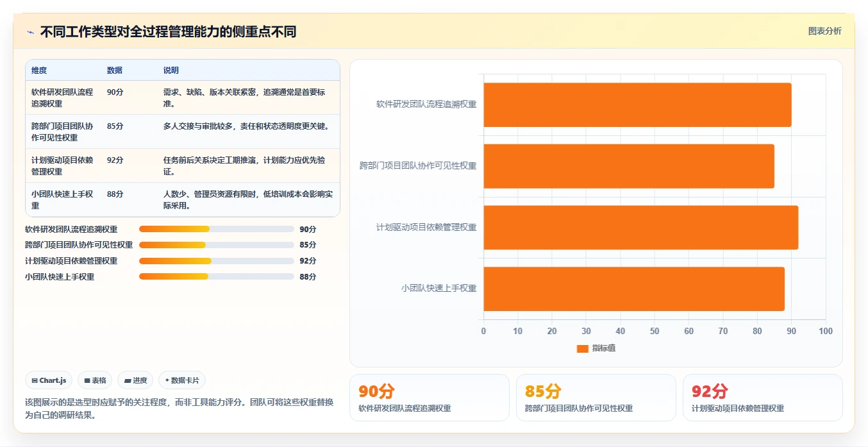
Task: Click the 85分 data card
Action: pyautogui.click(x=596, y=398)
